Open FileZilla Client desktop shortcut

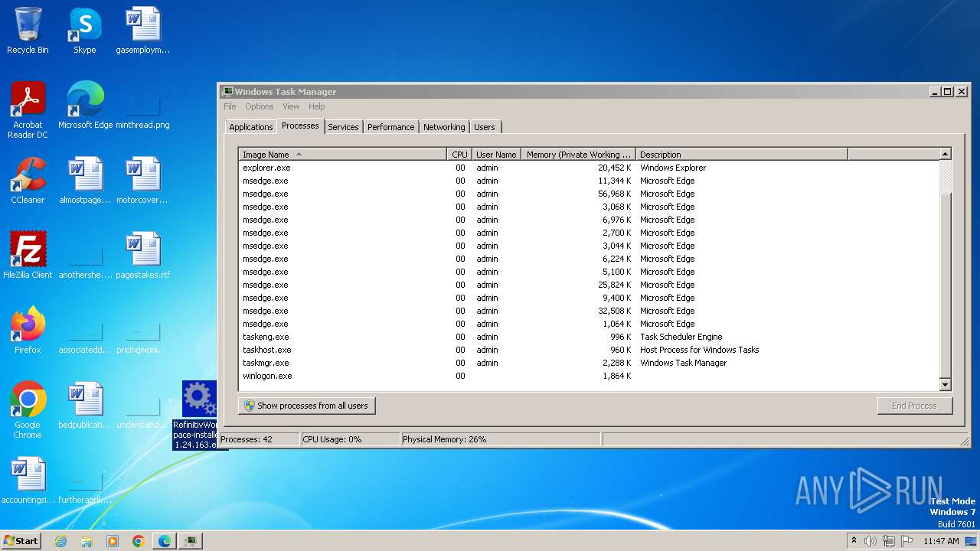[28, 256]
